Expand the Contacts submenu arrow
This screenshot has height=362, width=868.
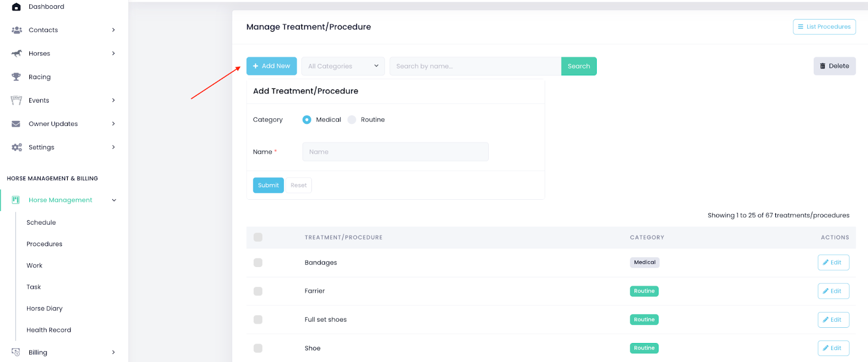[x=113, y=30]
